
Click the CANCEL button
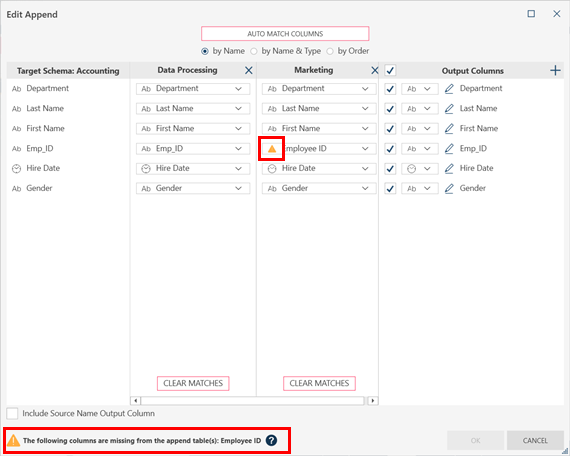point(535,440)
